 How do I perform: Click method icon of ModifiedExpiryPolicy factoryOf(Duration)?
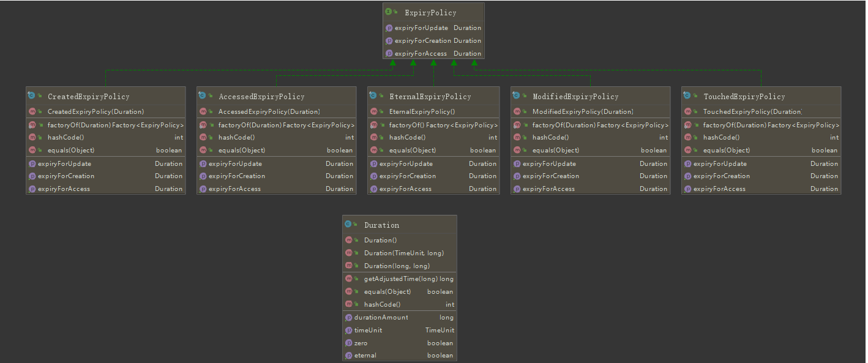pos(517,125)
